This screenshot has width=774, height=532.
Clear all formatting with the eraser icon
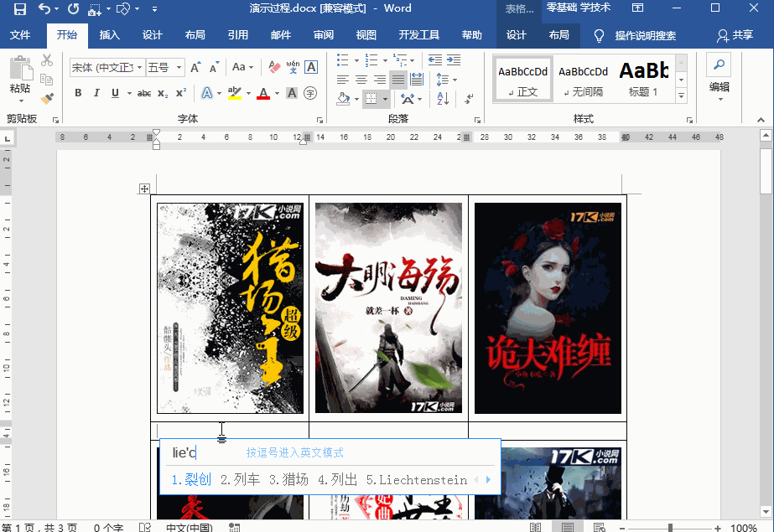pyautogui.click(x=274, y=67)
